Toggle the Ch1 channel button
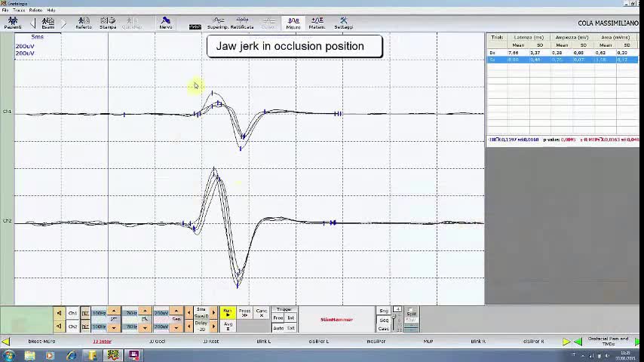Viewport: 644px width, 362px height. click(x=72, y=313)
